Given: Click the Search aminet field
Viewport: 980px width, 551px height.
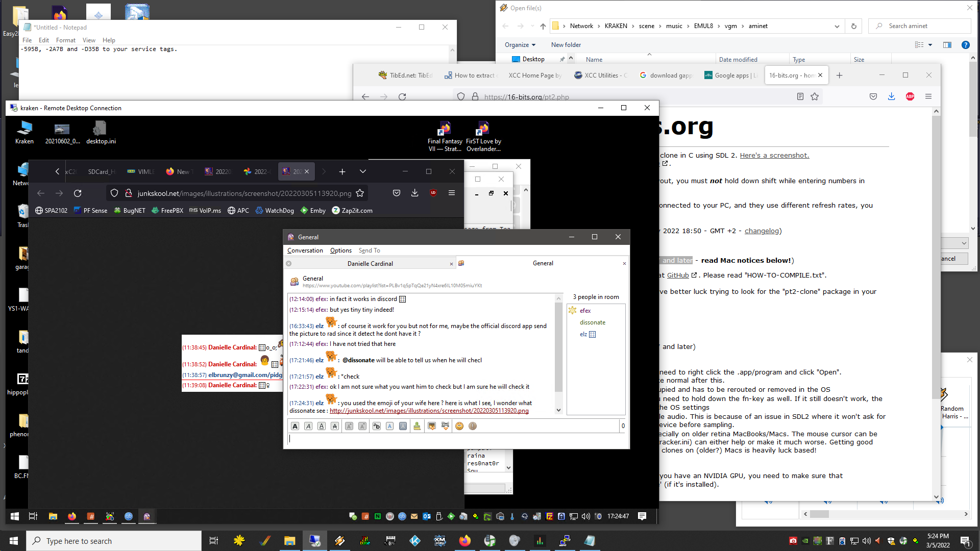Looking at the screenshot, I should pyautogui.click(x=920, y=26).
